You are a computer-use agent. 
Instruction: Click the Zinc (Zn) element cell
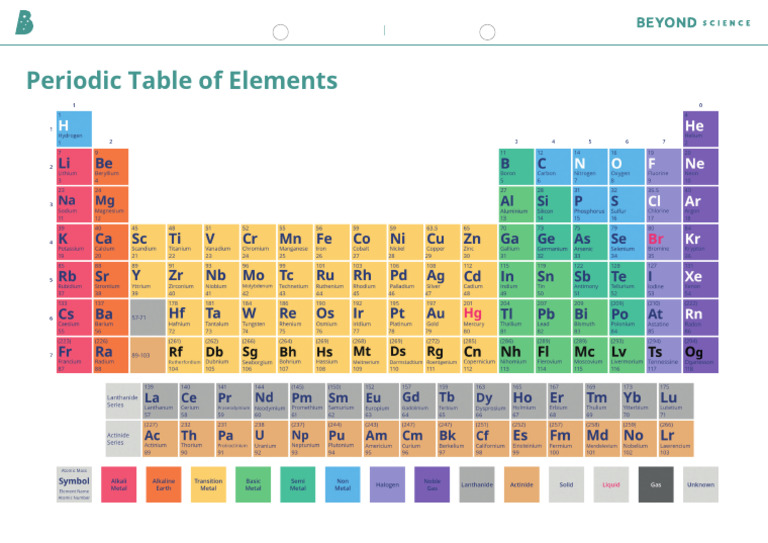coord(480,242)
